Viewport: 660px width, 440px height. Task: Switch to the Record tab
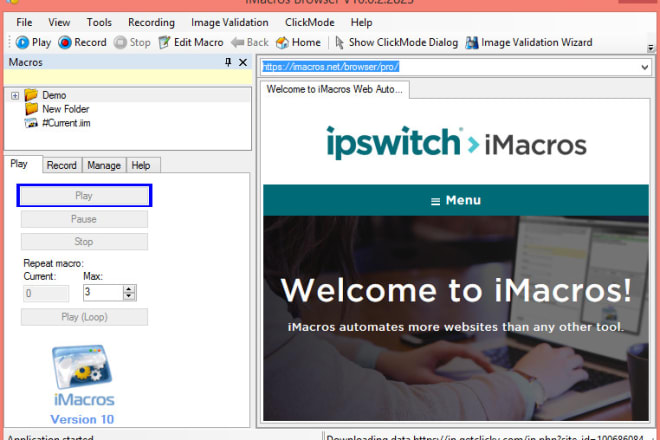pos(61,165)
